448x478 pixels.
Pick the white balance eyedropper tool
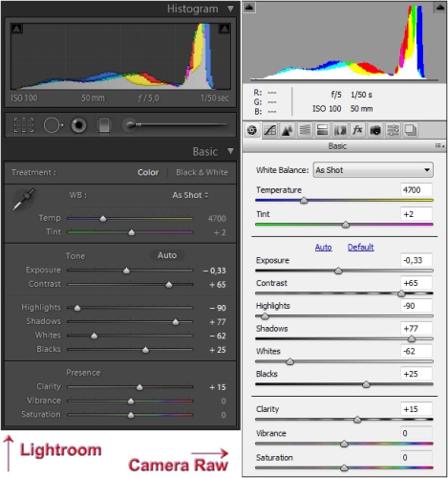click(23, 200)
